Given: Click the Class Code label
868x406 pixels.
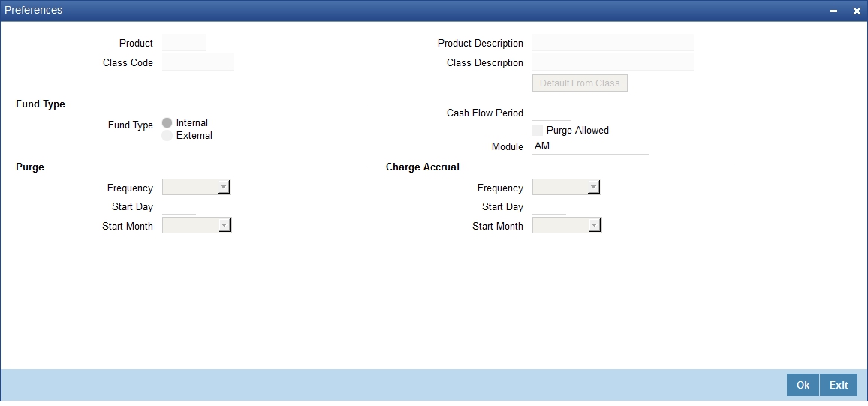Looking at the screenshot, I should pyautogui.click(x=128, y=63).
